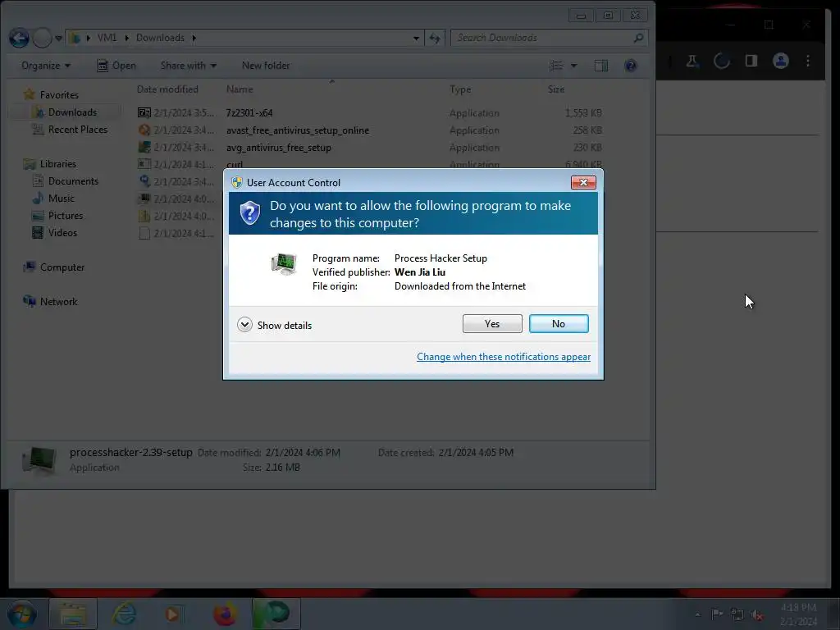This screenshot has width=840, height=630.
Task: Open the Organize menu
Action: [46, 66]
